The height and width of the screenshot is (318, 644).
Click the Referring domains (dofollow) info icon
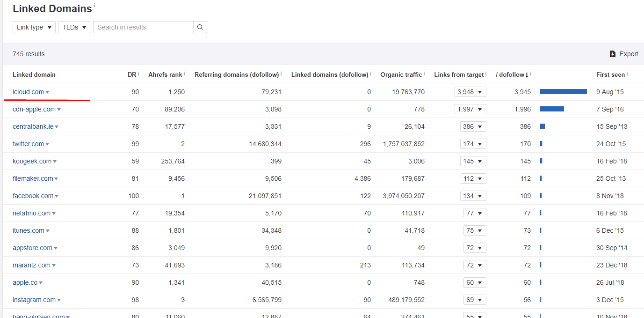click(x=281, y=73)
